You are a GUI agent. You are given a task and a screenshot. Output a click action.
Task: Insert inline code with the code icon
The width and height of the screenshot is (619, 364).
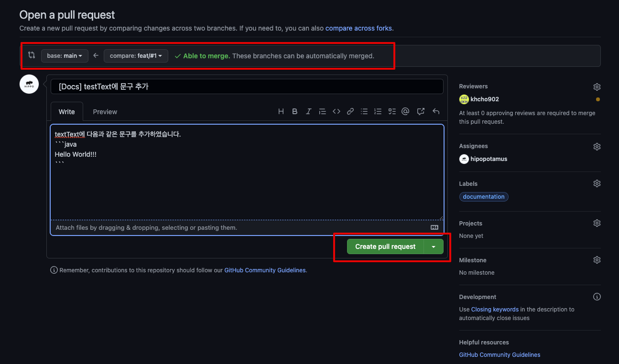[337, 111]
